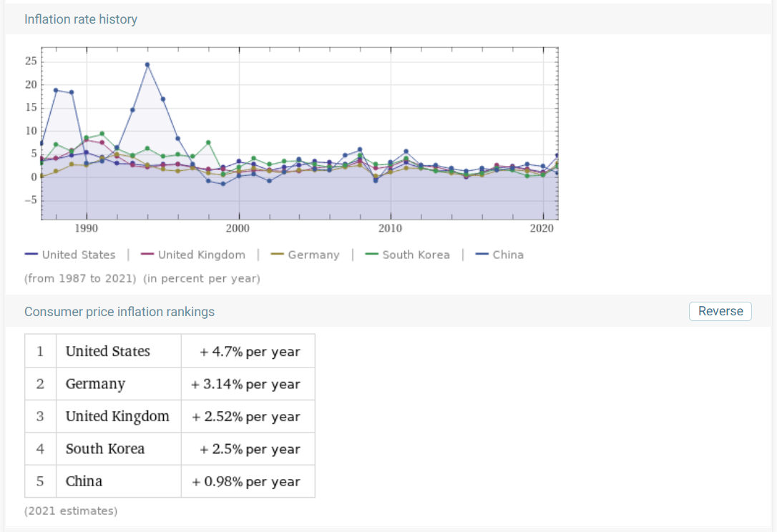Viewport: 777px width, 532px height.
Task: Select United States cell in rankings table
Action: coord(119,351)
